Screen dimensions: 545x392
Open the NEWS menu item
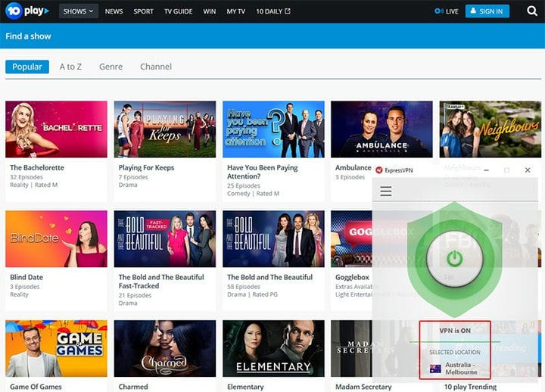pyautogui.click(x=114, y=11)
